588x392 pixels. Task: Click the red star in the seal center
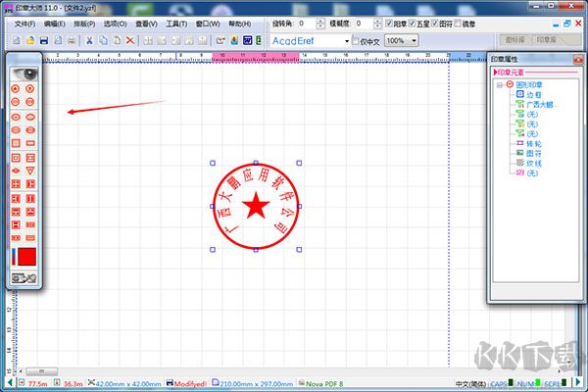pos(256,206)
